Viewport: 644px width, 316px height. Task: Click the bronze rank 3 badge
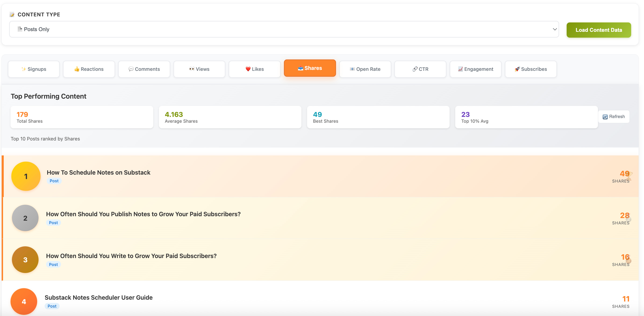[x=25, y=260]
